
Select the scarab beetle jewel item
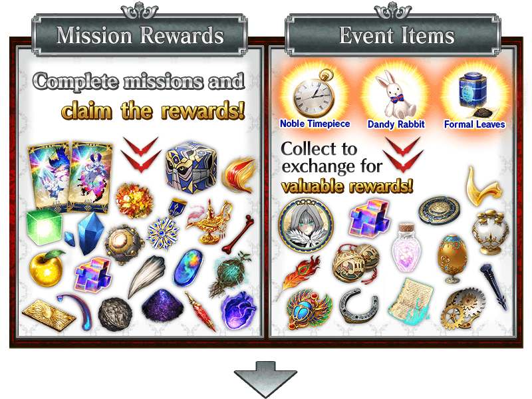click(x=309, y=309)
